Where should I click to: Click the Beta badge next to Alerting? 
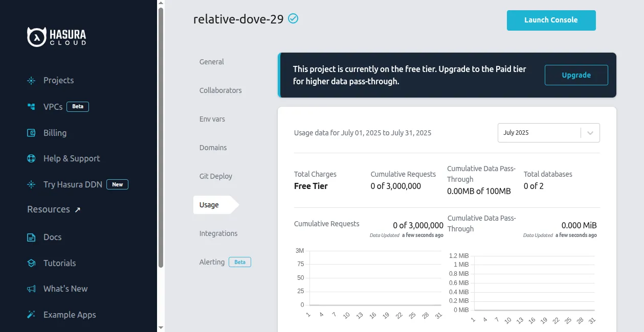tap(240, 262)
